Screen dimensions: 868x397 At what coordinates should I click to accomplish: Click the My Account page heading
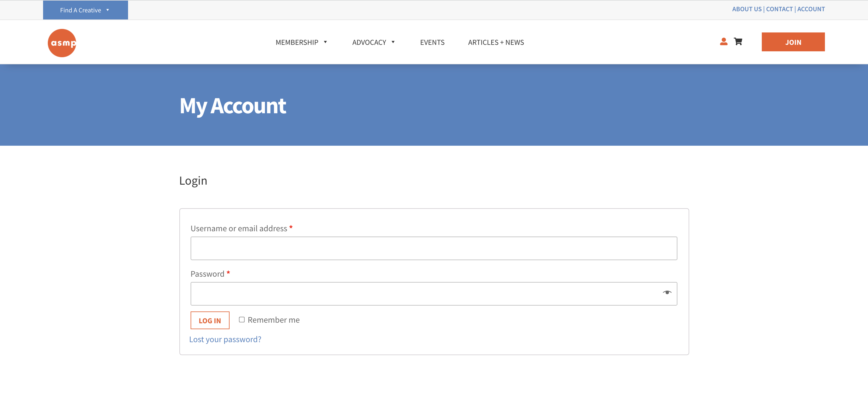(x=233, y=106)
